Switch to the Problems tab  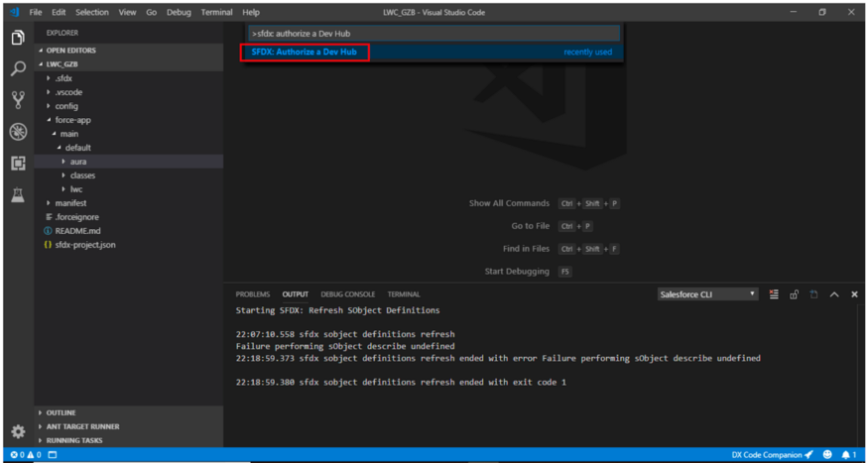252,294
